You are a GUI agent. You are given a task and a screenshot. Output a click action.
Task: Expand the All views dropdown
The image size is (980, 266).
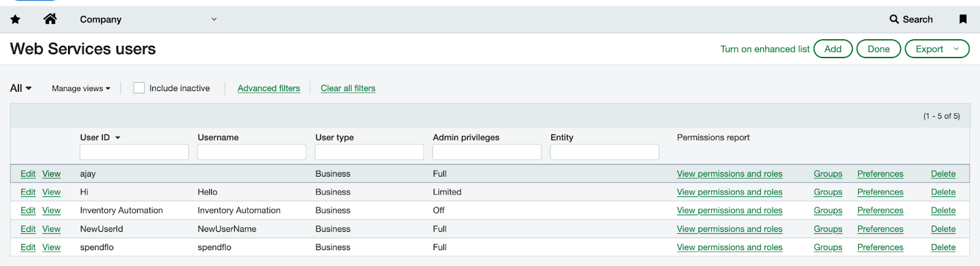pos(21,88)
